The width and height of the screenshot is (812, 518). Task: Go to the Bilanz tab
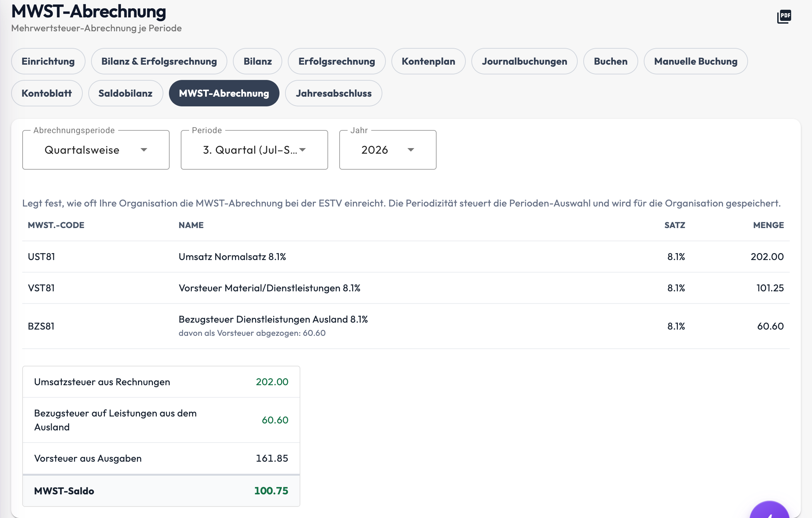(258, 61)
